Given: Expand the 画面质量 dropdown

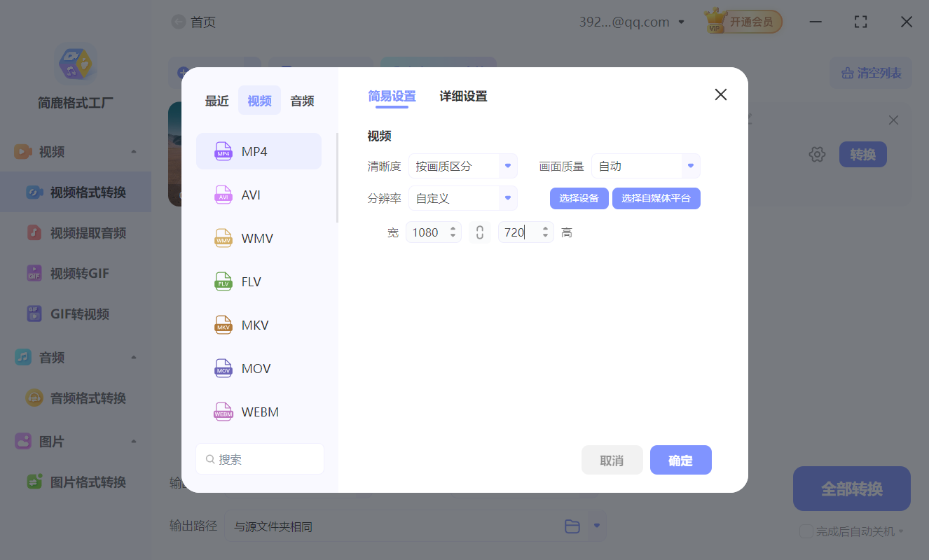Looking at the screenshot, I should click(x=690, y=166).
